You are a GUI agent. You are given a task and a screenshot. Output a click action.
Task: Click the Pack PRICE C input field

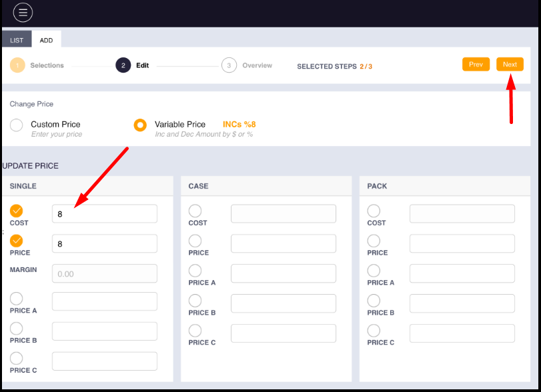tap(462, 333)
